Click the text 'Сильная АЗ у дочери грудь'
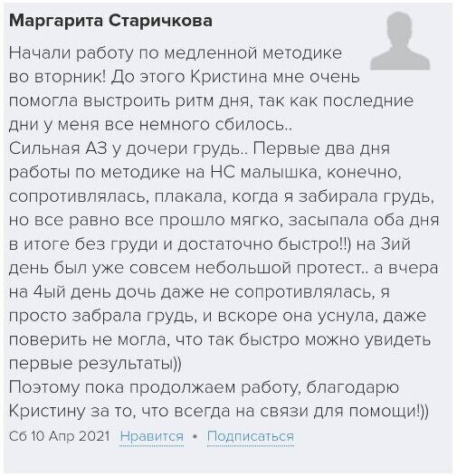Image resolution: width=457 pixels, height=476 pixels. coord(128,148)
